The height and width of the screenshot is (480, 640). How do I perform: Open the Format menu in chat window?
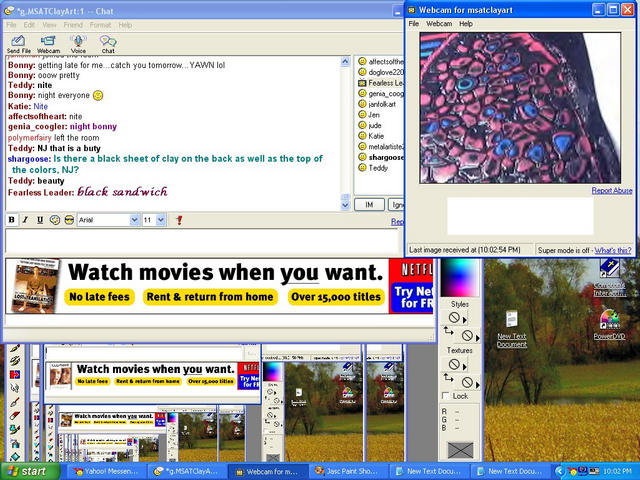coord(100,25)
